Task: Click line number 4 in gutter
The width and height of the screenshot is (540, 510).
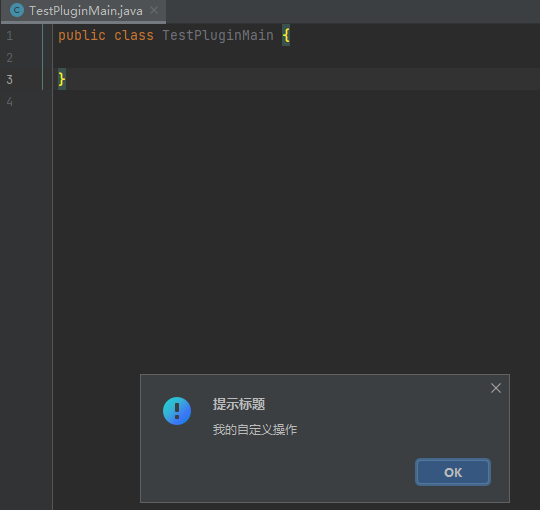Action: point(9,102)
